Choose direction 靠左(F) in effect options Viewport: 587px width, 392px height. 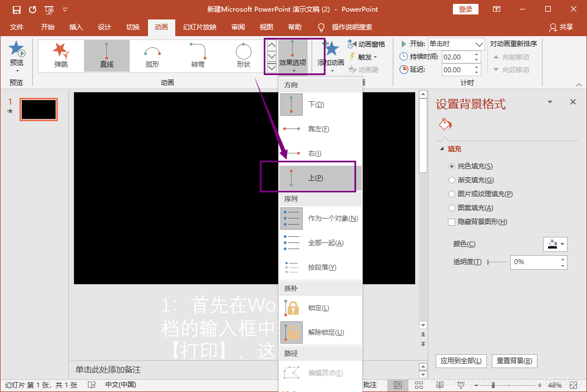(321, 128)
